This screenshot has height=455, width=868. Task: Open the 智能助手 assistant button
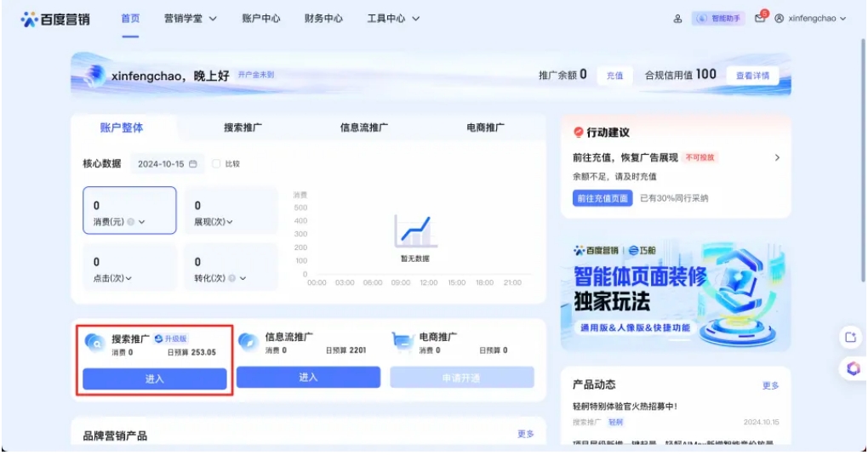[x=718, y=18]
